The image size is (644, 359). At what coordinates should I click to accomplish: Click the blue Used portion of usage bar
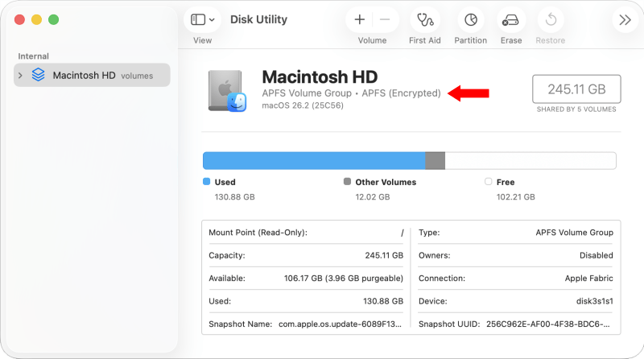click(314, 161)
